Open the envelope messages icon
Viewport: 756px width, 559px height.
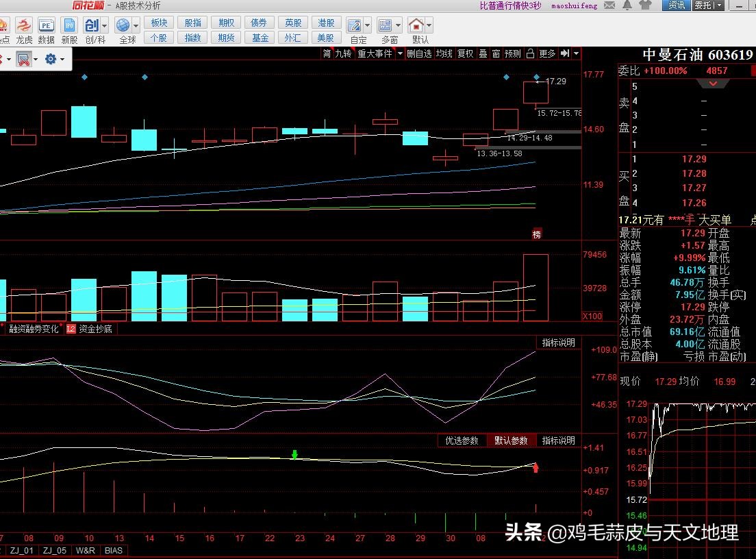608,5
